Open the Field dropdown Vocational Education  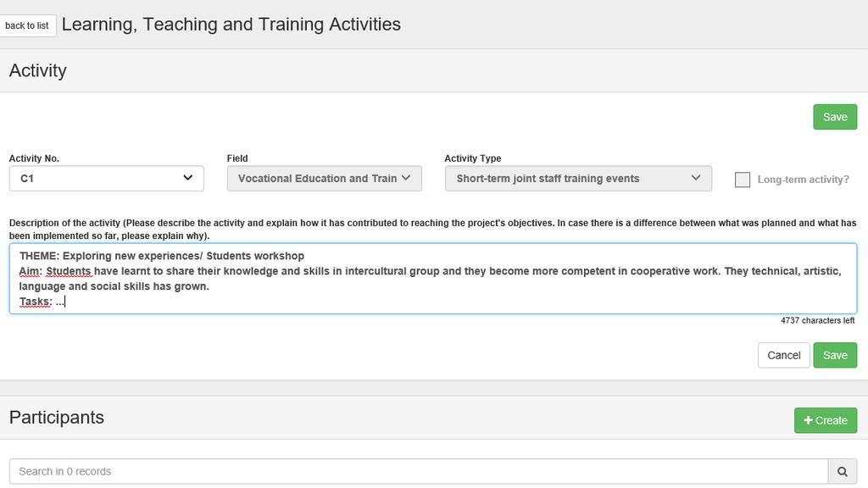point(325,178)
